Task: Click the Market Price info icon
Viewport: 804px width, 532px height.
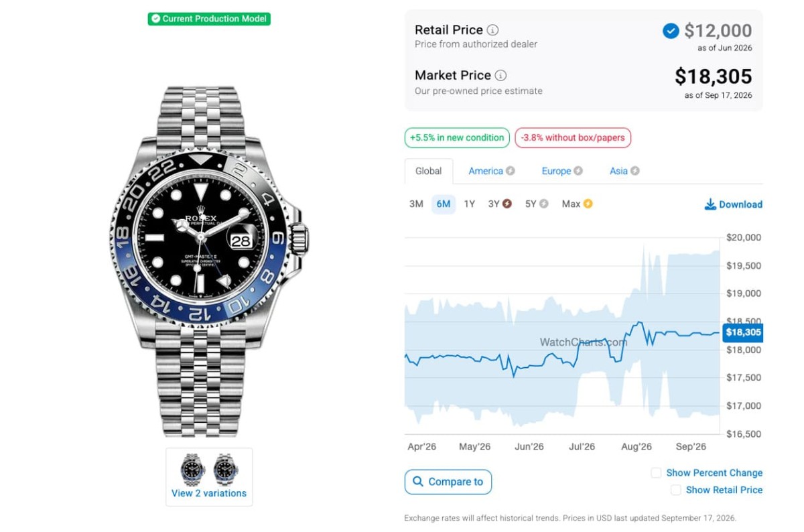Action: (x=500, y=76)
